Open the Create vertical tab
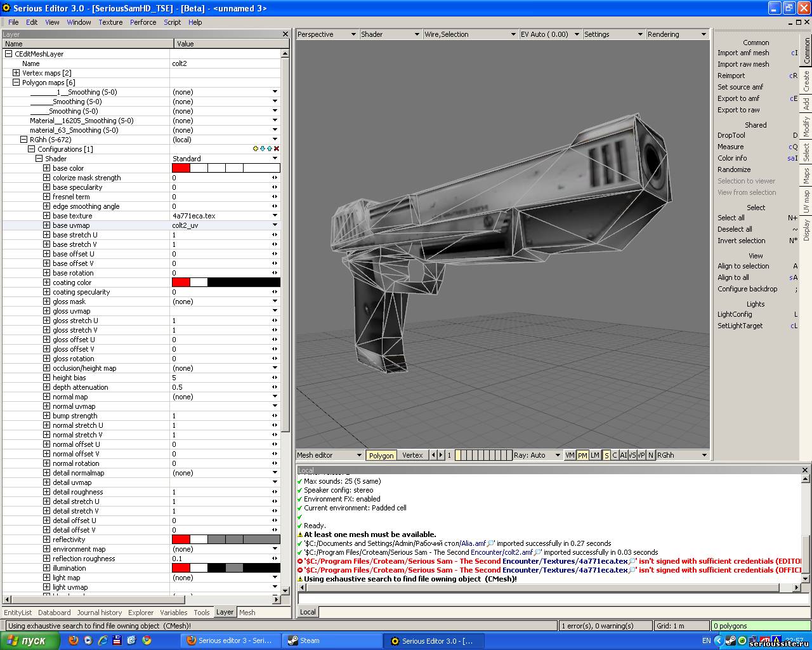Screen dimensions: 812x650 tap(806, 81)
